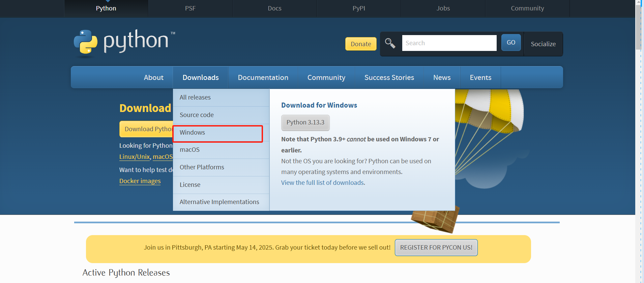Open the Docker images link
The image size is (644, 283).
pyautogui.click(x=140, y=181)
